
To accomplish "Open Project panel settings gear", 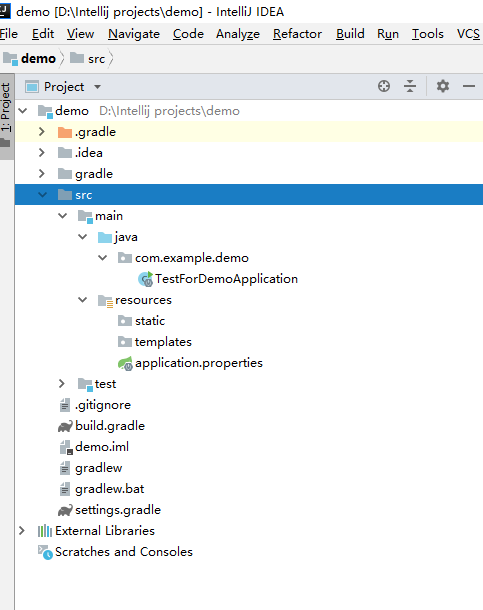I will pos(443,86).
